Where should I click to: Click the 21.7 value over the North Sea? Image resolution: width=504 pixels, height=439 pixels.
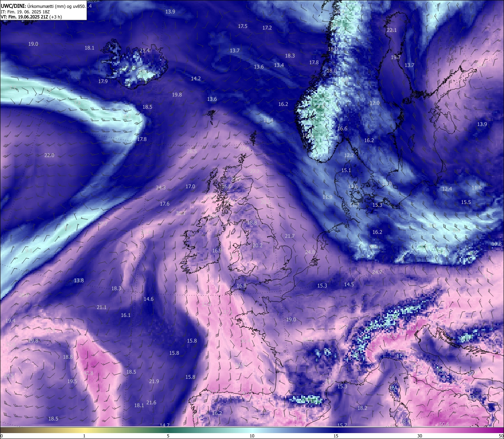click(x=289, y=236)
